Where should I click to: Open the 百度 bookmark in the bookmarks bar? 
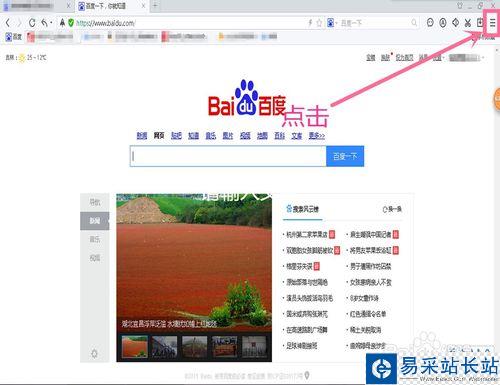[x=14, y=37]
